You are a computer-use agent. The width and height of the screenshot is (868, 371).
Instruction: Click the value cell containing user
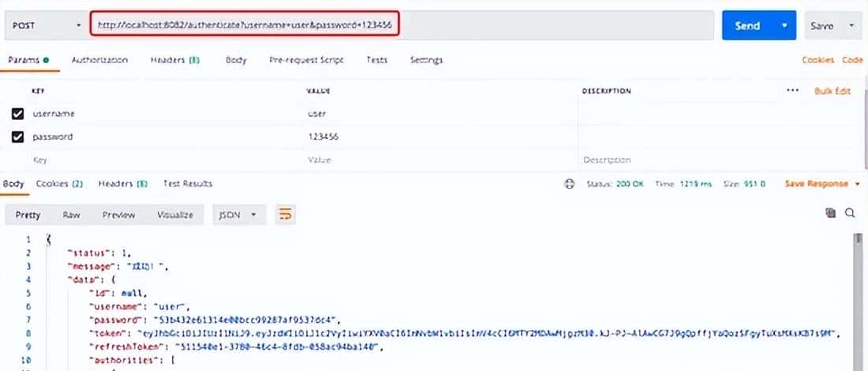(440, 114)
